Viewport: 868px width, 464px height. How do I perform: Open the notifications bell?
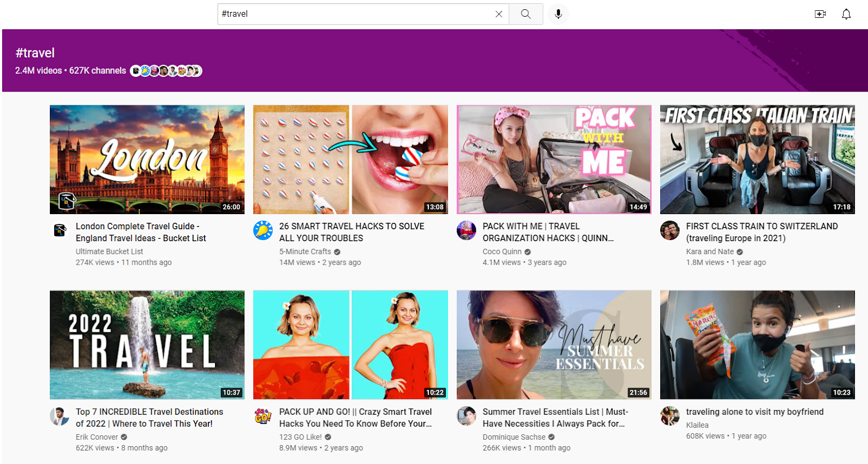coord(846,14)
